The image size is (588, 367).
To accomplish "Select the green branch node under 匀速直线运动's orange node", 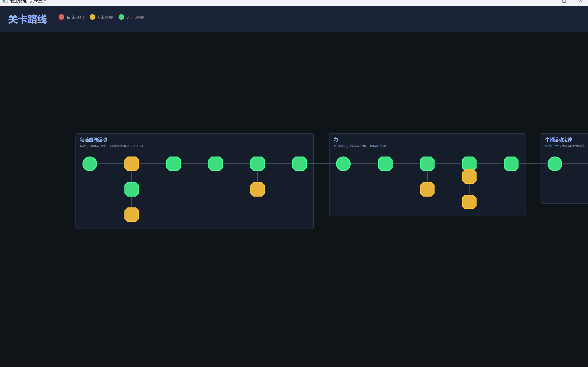I will click(x=132, y=189).
